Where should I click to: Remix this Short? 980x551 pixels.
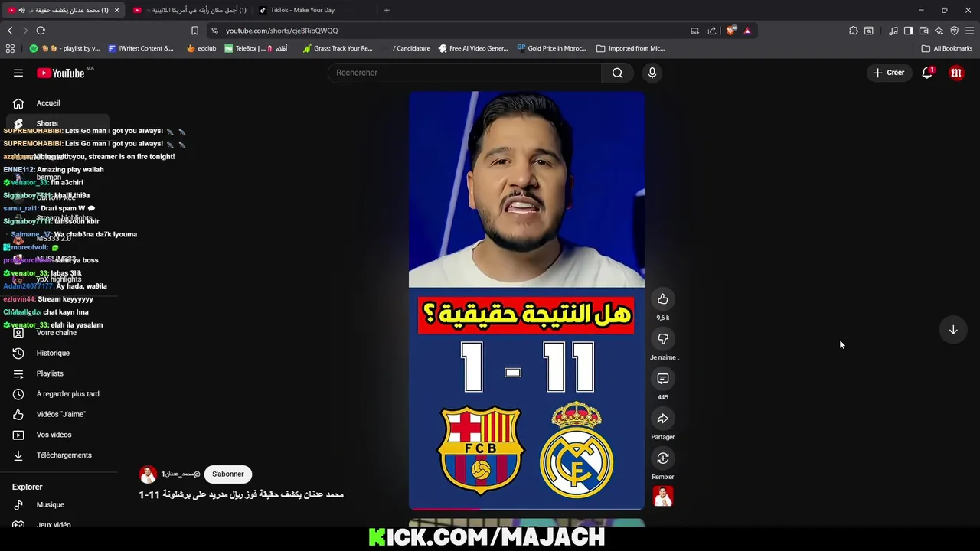[x=663, y=458]
